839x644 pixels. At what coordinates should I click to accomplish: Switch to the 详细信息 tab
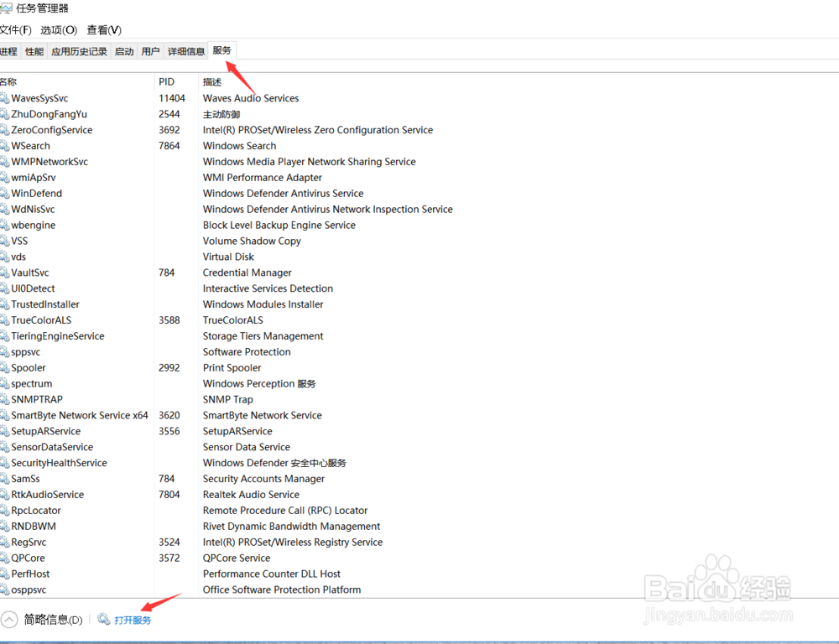click(x=186, y=51)
